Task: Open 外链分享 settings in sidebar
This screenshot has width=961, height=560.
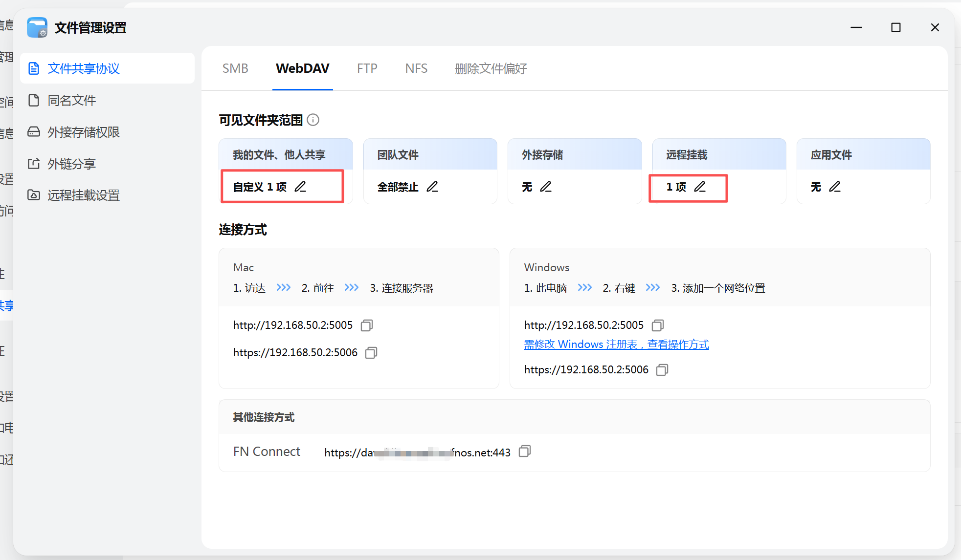Action: click(71, 164)
